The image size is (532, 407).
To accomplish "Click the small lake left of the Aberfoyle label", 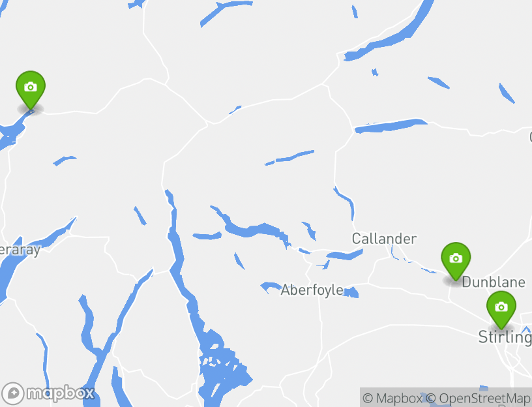I will click(271, 287).
